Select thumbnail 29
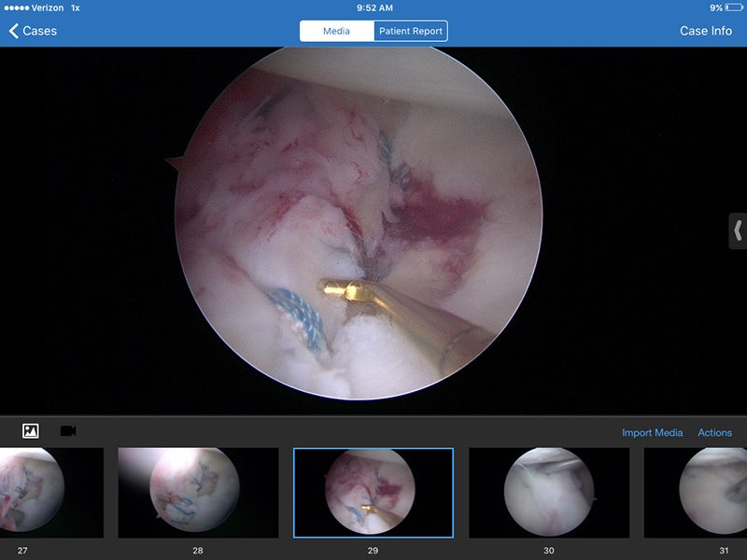 coord(373,493)
